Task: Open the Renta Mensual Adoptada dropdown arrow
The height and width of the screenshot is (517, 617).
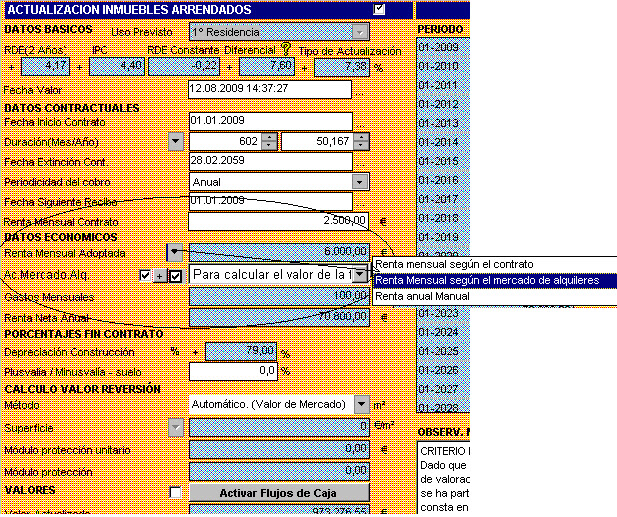Action: point(175,253)
